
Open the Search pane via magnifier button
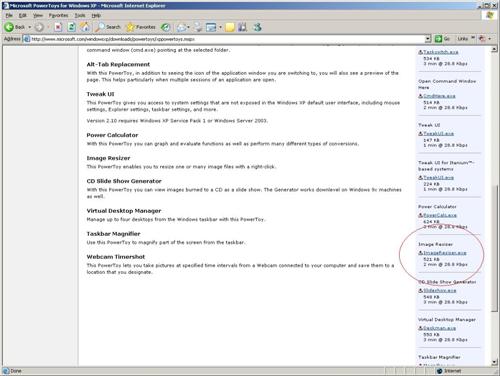(108, 27)
